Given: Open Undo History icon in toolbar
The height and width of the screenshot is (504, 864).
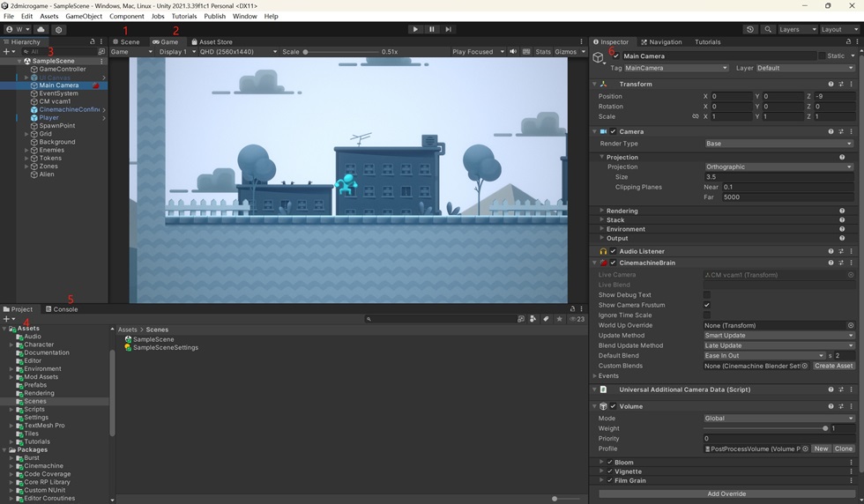Looking at the screenshot, I should pos(750,29).
